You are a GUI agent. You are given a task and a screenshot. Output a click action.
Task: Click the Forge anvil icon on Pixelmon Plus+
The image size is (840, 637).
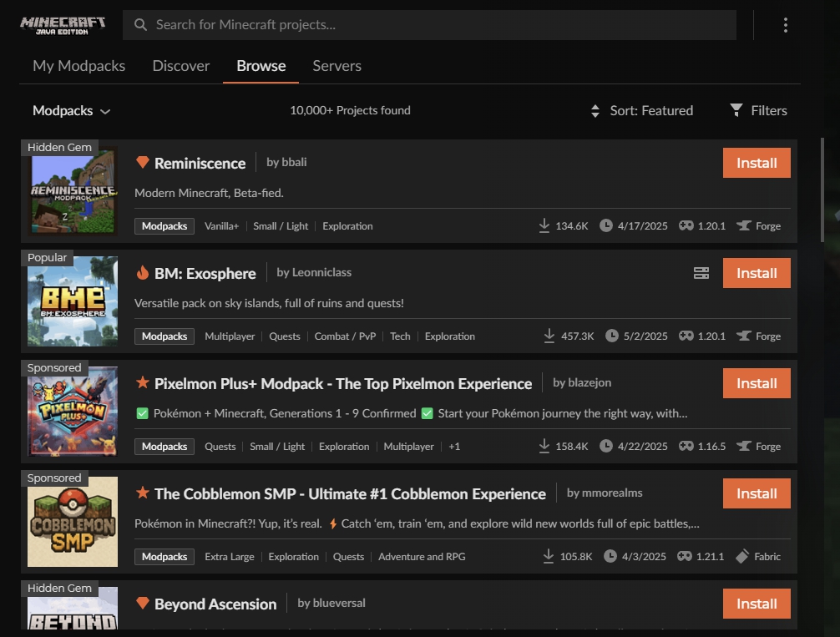click(744, 446)
